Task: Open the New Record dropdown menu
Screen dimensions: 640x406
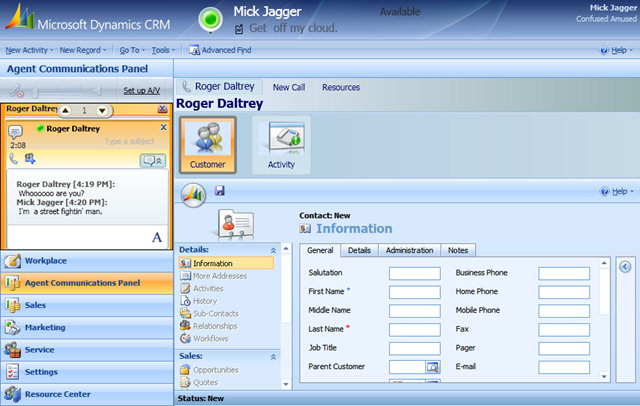Action: pyautogui.click(x=83, y=50)
